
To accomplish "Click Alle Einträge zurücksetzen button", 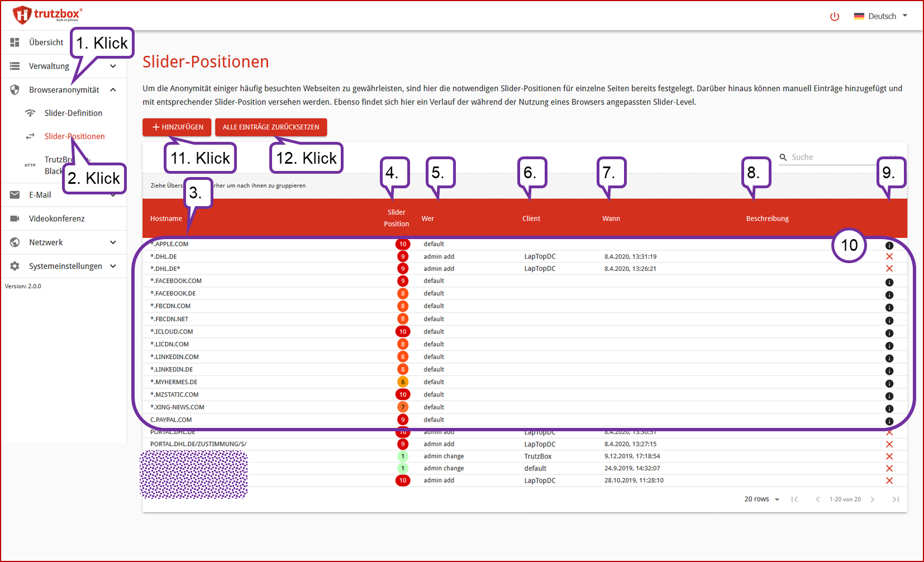I will click(x=271, y=127).
